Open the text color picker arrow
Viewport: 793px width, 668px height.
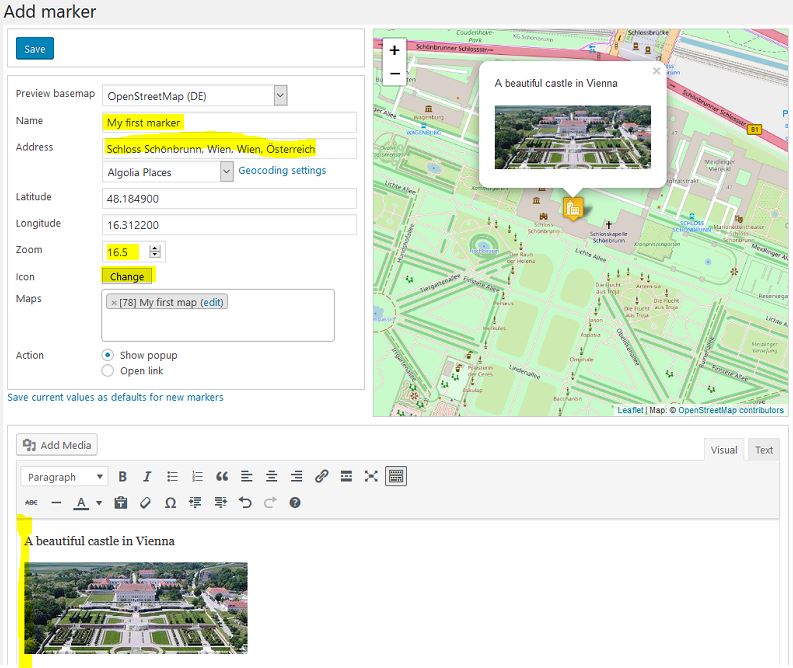click(99, 503)
